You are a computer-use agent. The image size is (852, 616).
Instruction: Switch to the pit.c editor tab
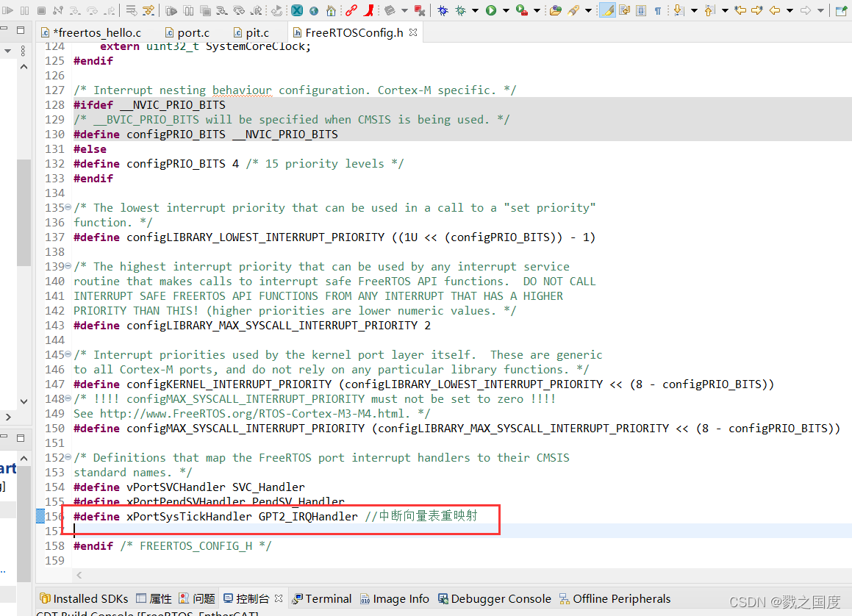tap(251, 32)
